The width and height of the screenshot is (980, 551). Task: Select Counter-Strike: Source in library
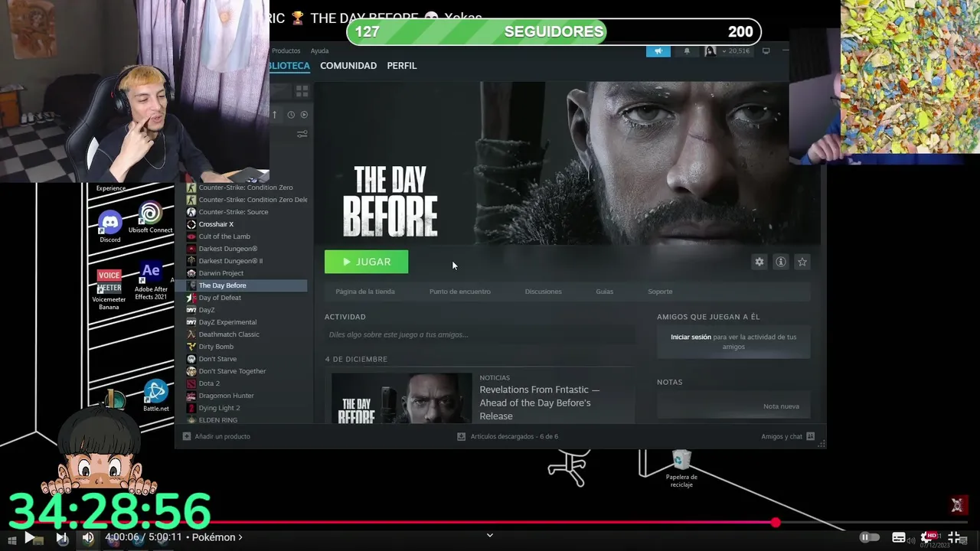tap(234, 212)
